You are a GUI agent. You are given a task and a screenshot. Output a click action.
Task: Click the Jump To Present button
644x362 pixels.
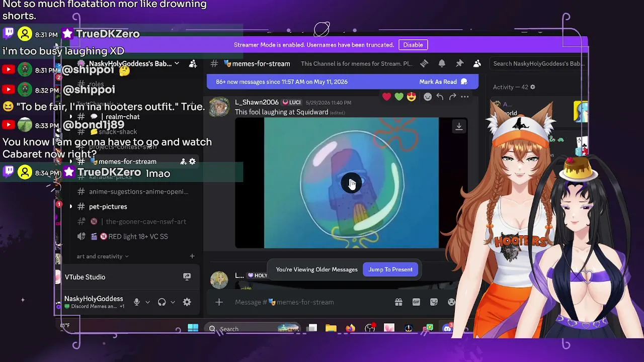(x=390, y=269)
